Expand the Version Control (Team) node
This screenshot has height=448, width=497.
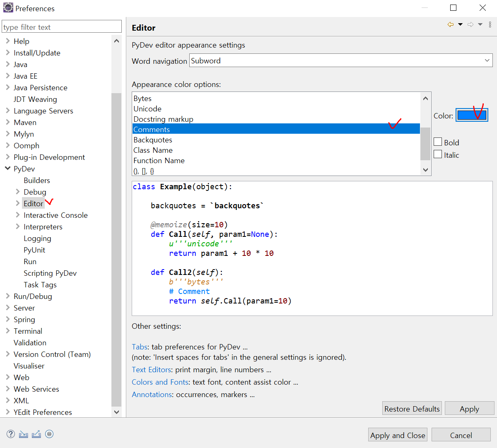click(x=8, y=354)
